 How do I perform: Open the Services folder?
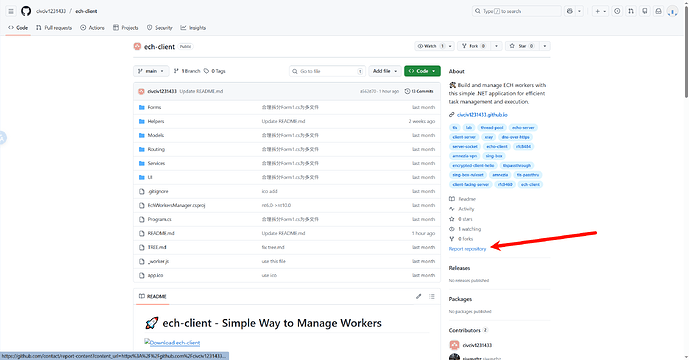[x=156, y=164]
